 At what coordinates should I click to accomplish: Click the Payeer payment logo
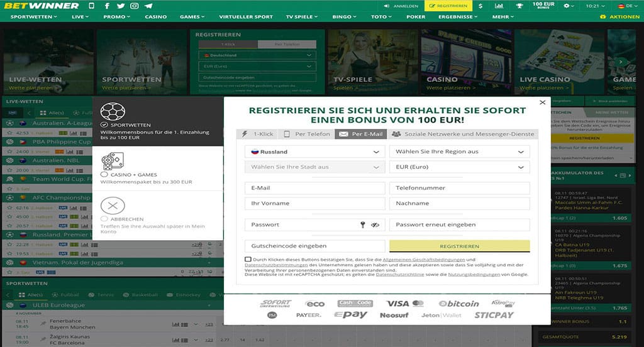coord(308,315)
